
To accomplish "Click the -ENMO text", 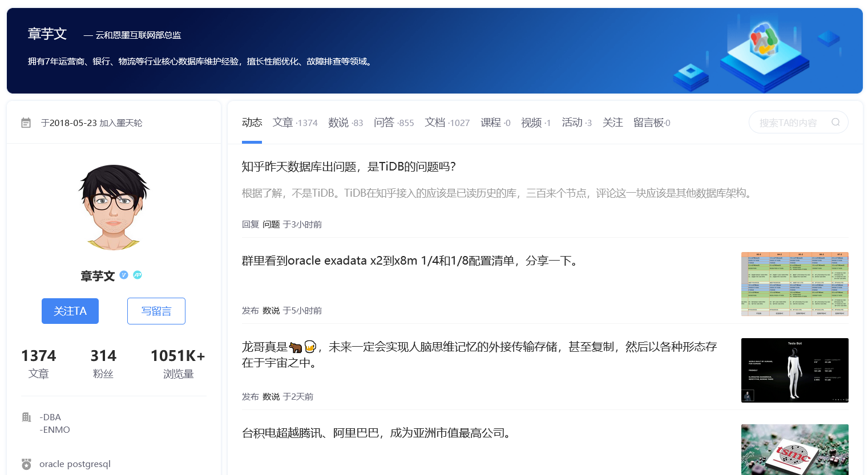I will [55, 429].
